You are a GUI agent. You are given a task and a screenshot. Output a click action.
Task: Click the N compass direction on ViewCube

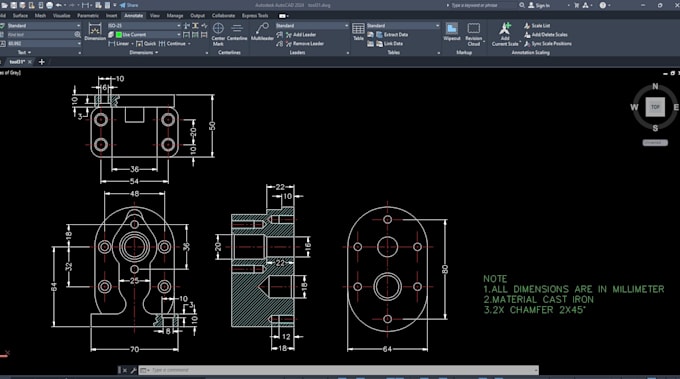point(655,86)
